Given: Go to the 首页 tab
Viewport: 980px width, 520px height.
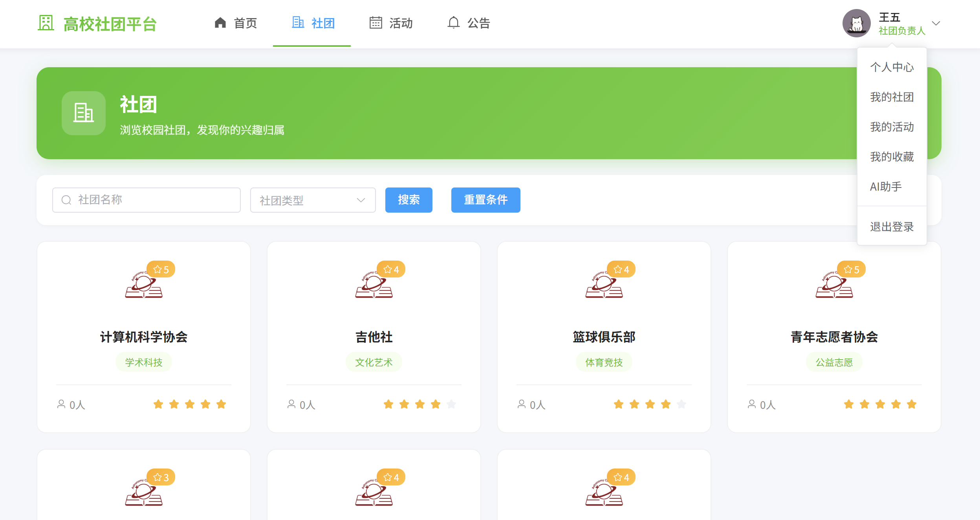Looking at the screenshot, I should click(236, 23).
